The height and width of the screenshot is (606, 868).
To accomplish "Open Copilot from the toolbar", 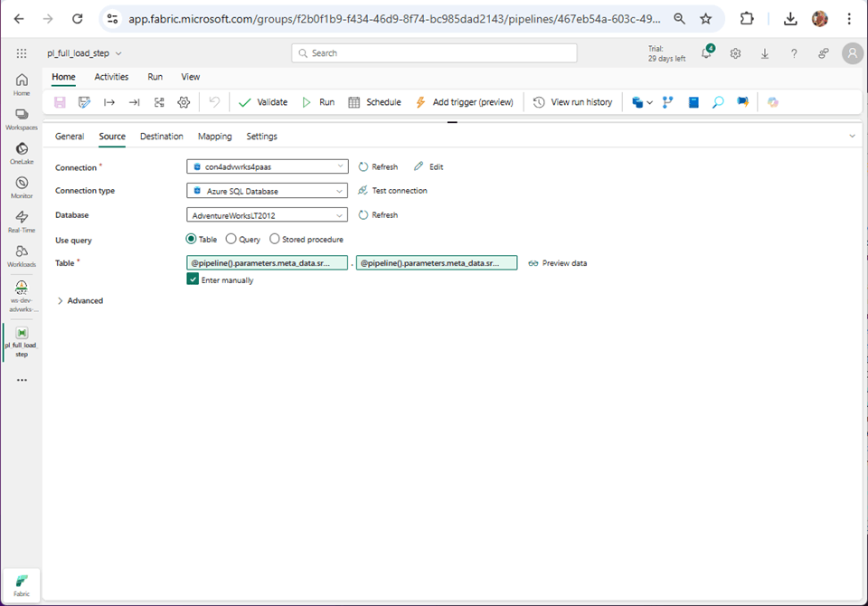I will (773, 102).
